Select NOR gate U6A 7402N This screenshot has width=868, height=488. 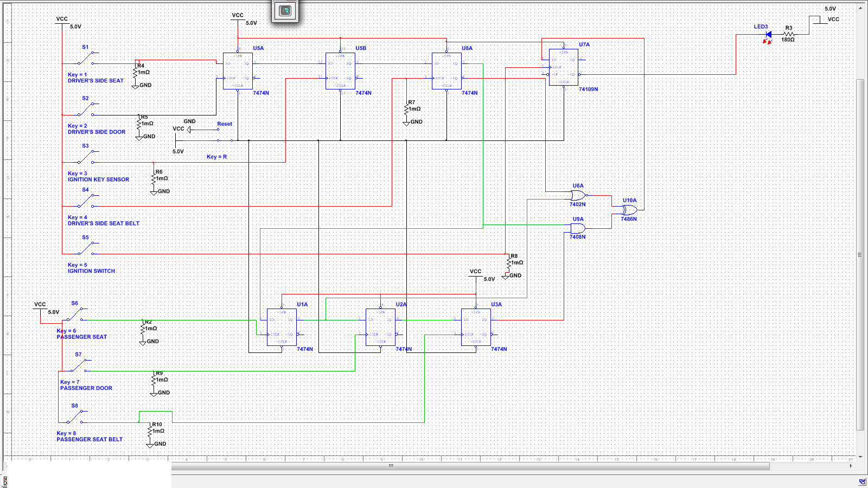click(x=578, y=195)
